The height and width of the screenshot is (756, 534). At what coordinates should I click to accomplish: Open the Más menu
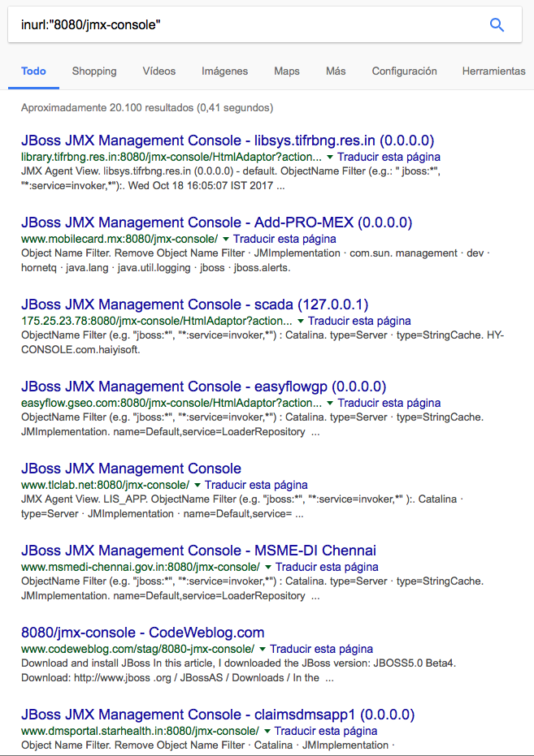[335, 71]
